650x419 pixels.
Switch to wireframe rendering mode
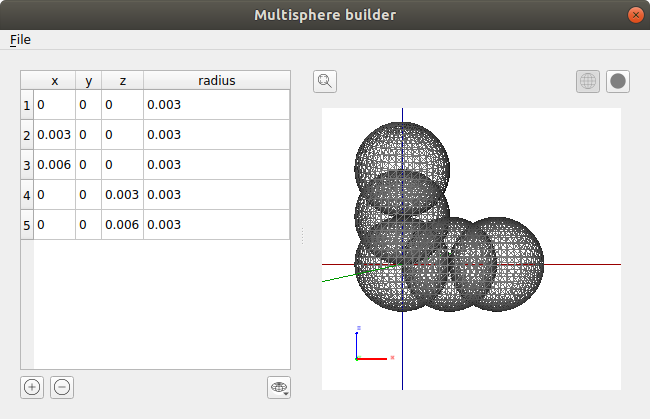click(588, 81)
